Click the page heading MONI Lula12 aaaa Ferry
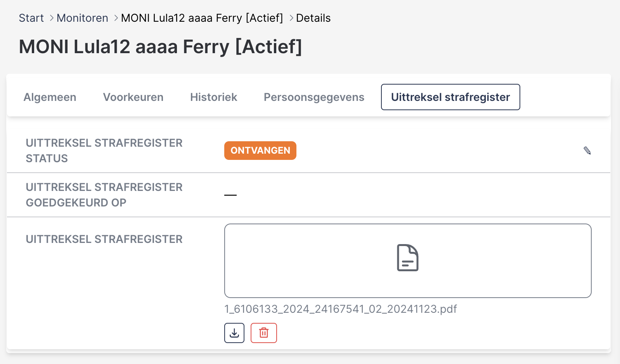The height and width of the screenshot is (364, 620). coord(160,47)
